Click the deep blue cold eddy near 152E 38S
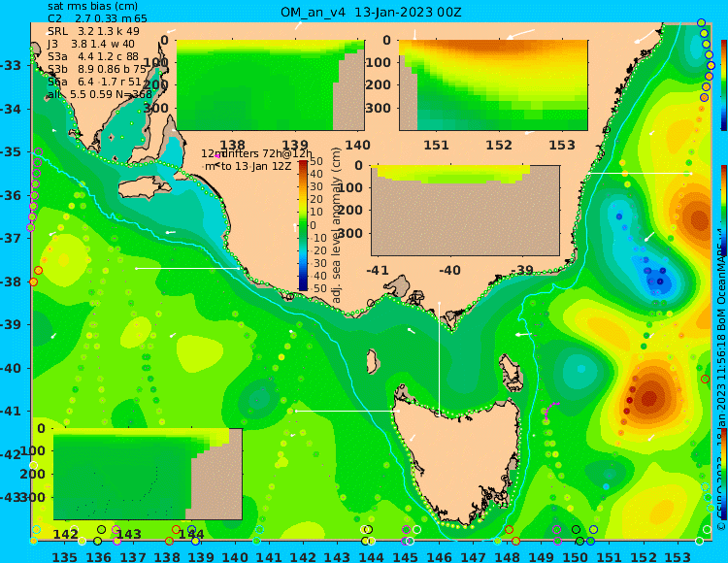Screen dimensions: 728x563 click(658, 281)
